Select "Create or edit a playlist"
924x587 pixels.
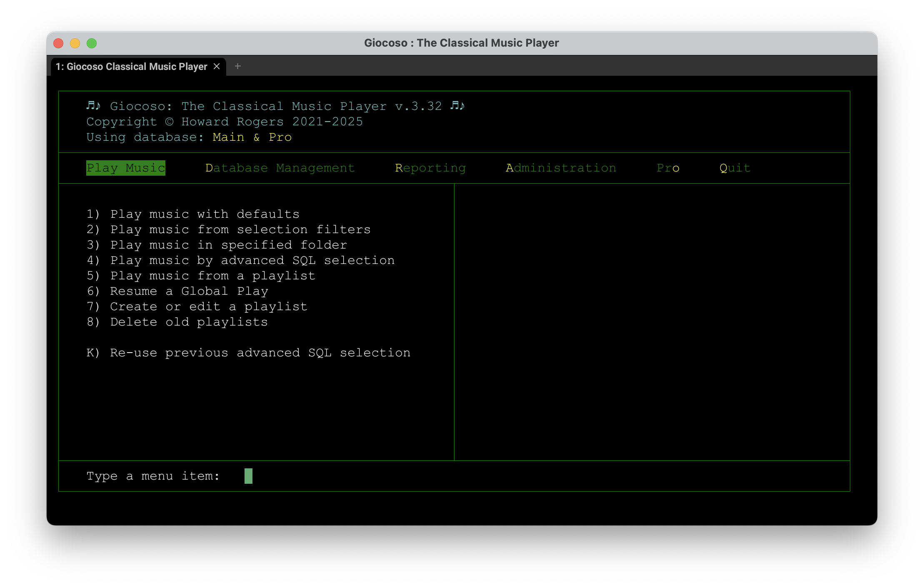coord(197,306)
